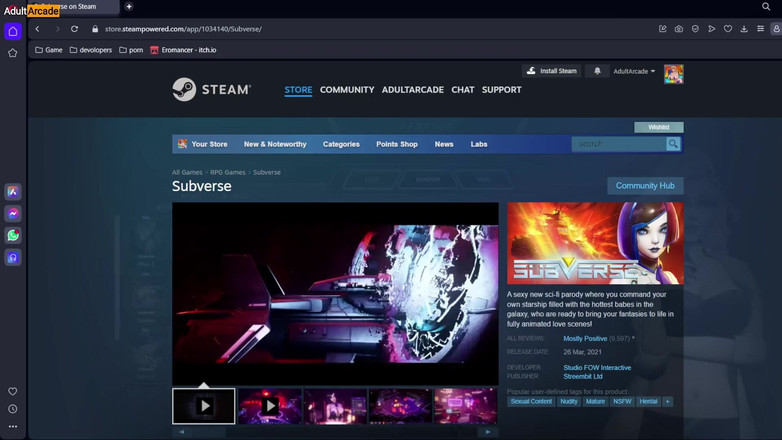
Task: Open WhatsApp from the browser sidebar
Action: coord(13,236)
